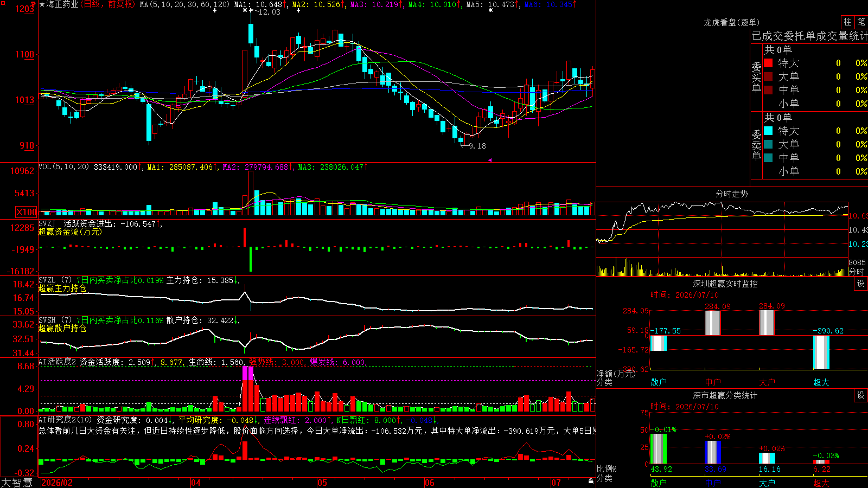Select the SVZL (7) indicator label
868x488 pixels.
(x=55, y=280)
